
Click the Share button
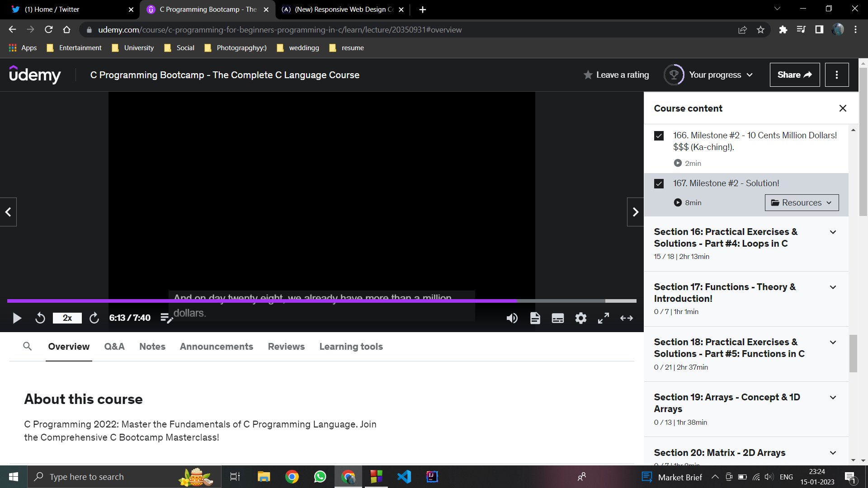click(794, 75)
